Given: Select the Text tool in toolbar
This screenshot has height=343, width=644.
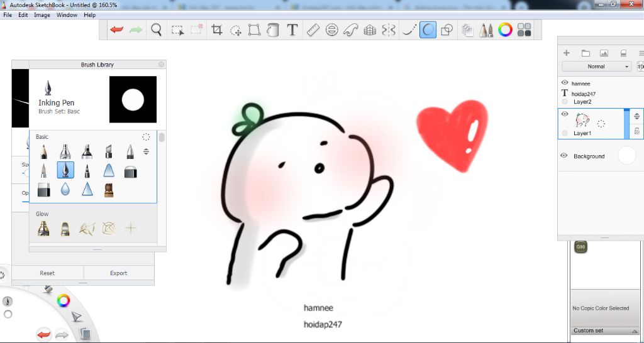Looking at the screenshot, I should 292,30.
